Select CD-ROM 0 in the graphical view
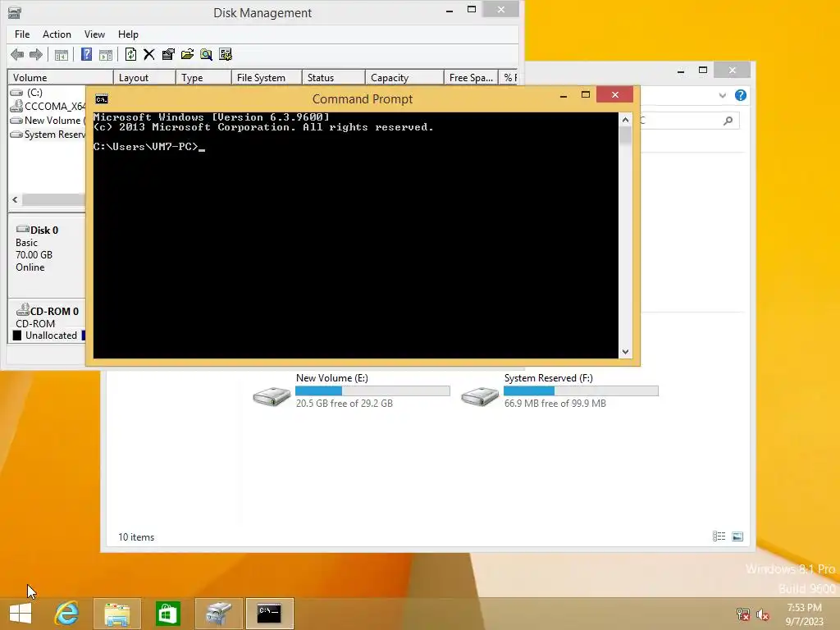 [x=47, y=317]
